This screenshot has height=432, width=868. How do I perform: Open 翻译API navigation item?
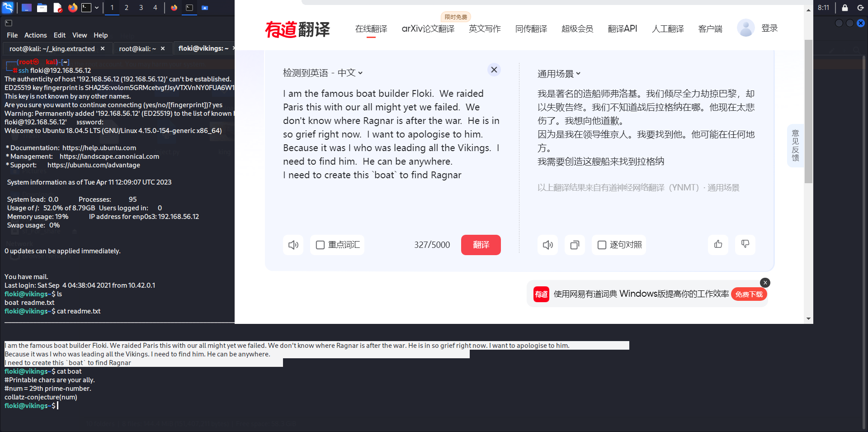[x=623, y=29]
